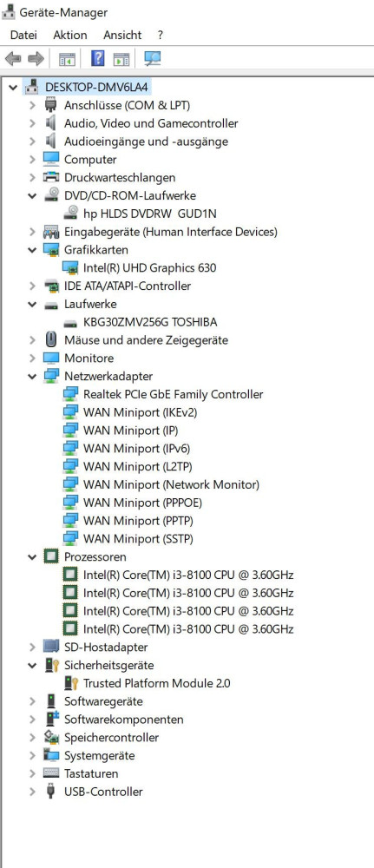This screenshot has width=374, height=868.
Task: Select the KBG30ZMV256G TOSHIBA drive entry
Action: coord(150,322)
